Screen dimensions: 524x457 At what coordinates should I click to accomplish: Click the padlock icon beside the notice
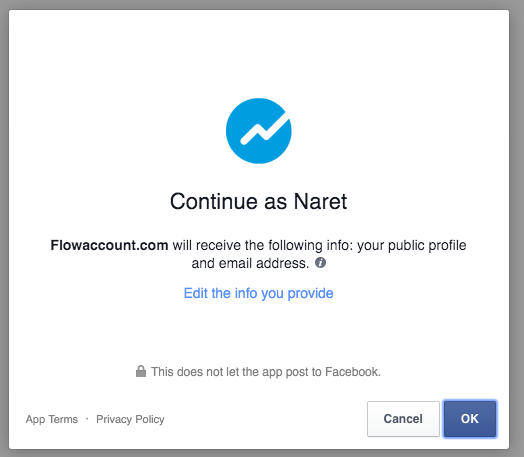(x=141, y=371)
